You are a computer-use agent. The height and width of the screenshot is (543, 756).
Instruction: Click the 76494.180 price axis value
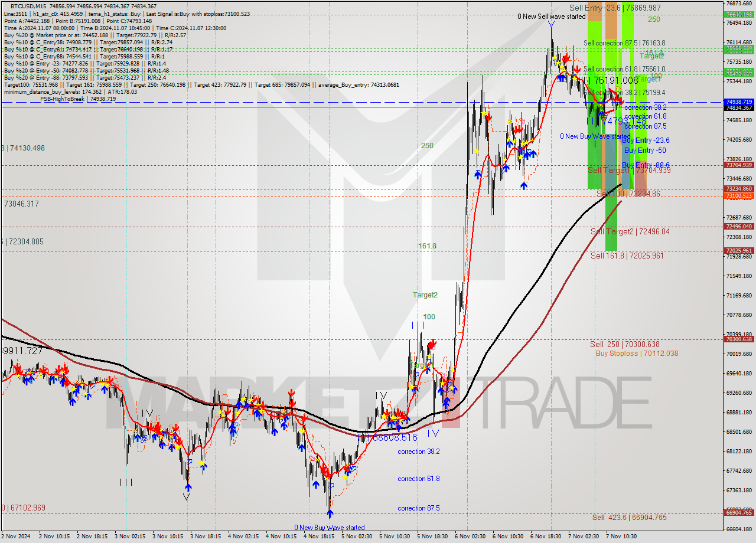(x=739, y=22)
